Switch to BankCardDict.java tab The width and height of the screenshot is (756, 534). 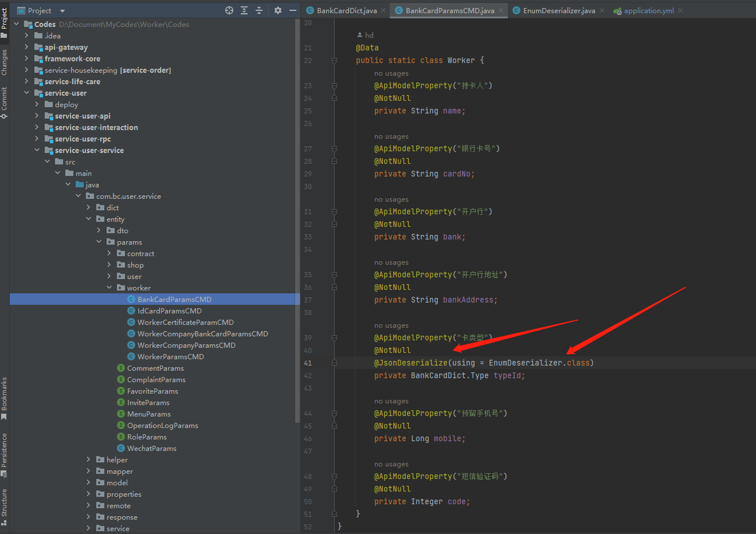coord(346,10)
